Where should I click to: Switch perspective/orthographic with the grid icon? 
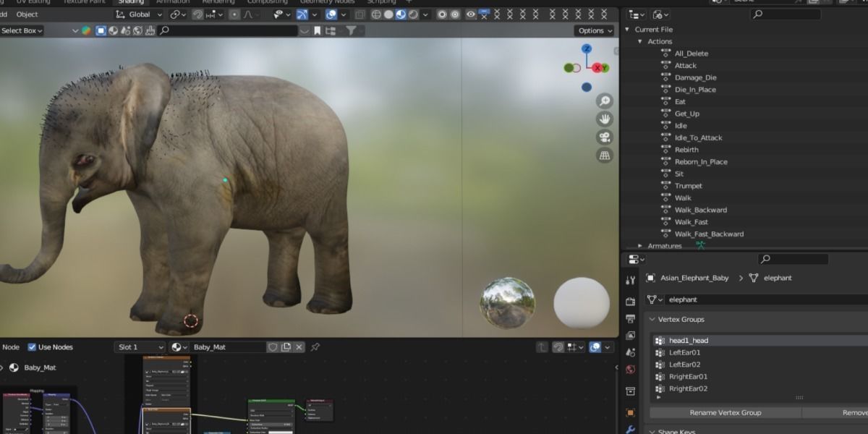tap(604, 156)
